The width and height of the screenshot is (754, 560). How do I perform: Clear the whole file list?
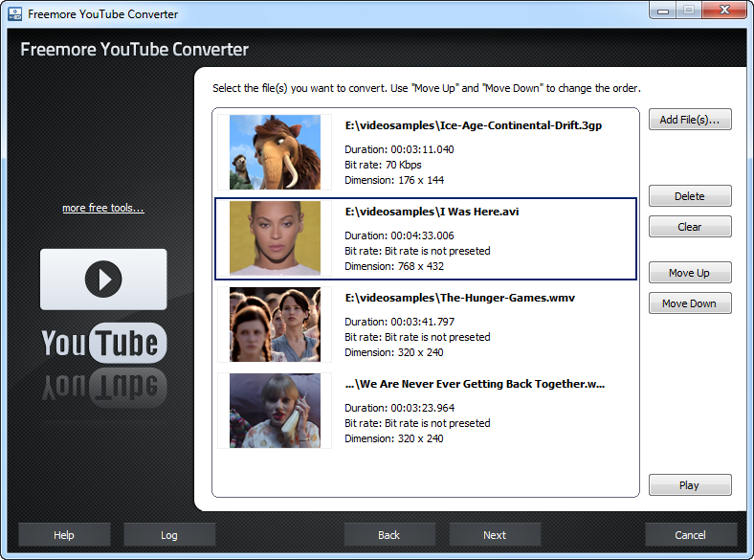coord(690,227)
